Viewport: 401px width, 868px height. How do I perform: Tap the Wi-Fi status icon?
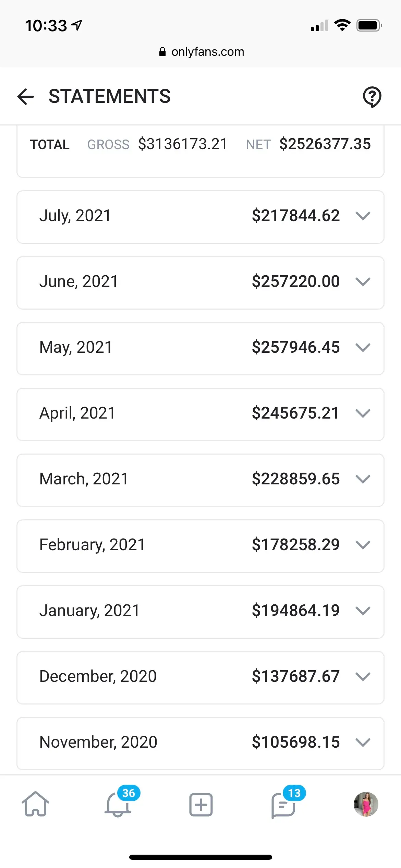click(342, 25)
